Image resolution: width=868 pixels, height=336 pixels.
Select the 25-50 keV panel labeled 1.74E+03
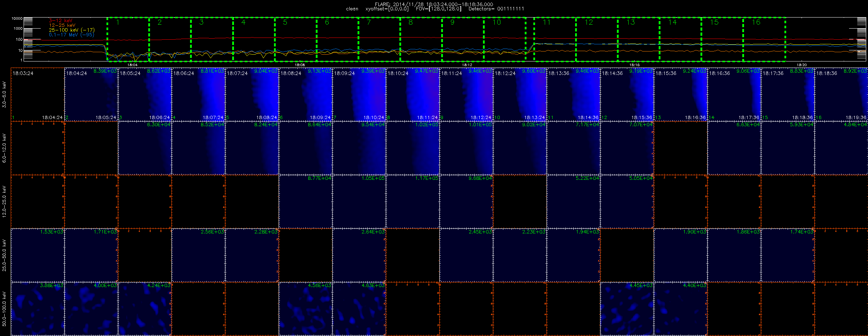coord(788,255)
